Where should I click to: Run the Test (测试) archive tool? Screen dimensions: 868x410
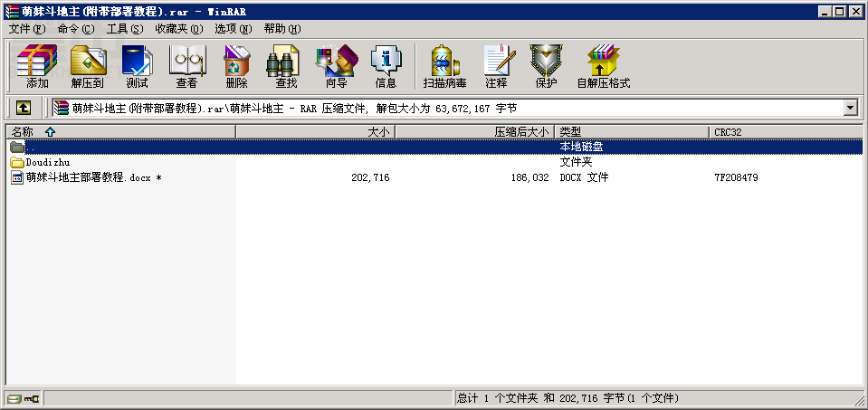click(x=137, y=66)
